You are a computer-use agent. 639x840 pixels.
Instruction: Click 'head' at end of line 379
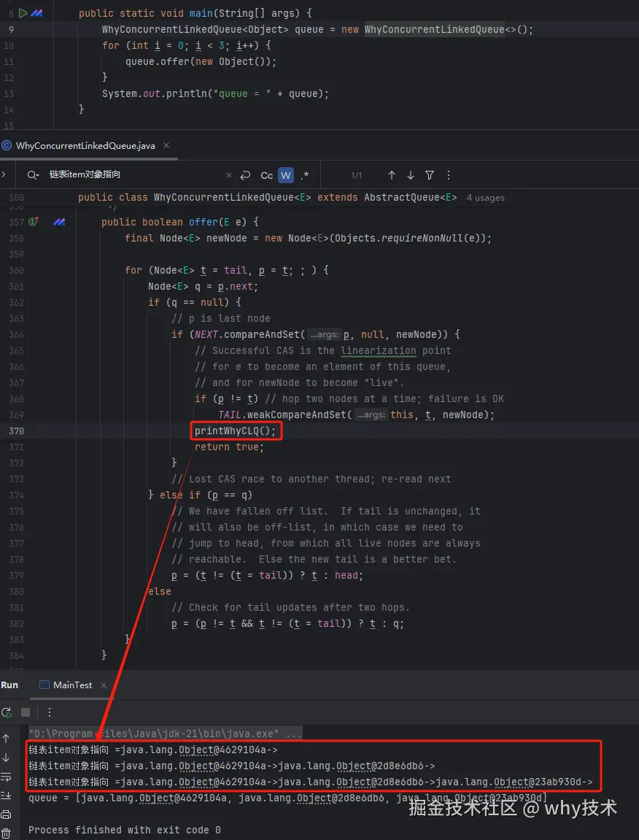click(x=346, y=575)
